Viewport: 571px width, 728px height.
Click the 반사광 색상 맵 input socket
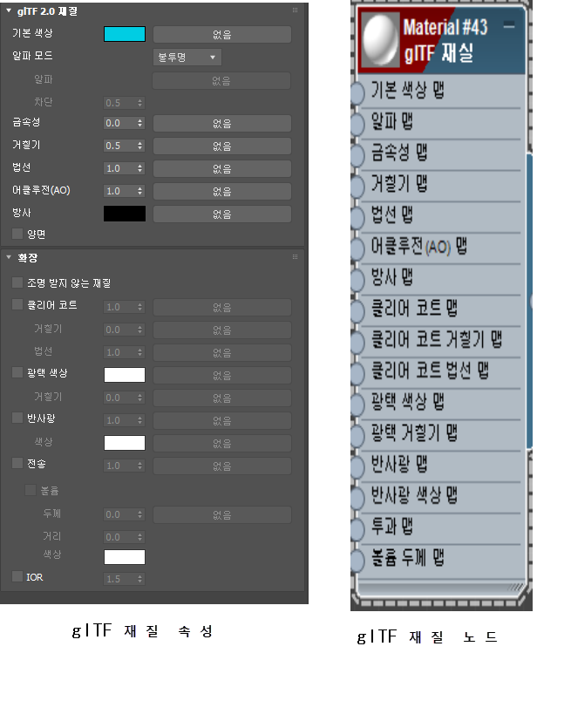[x=357, y=498]
